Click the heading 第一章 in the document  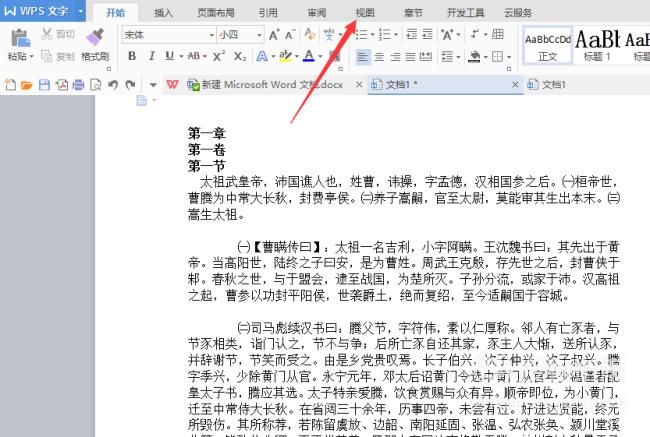tap(206, 133)
